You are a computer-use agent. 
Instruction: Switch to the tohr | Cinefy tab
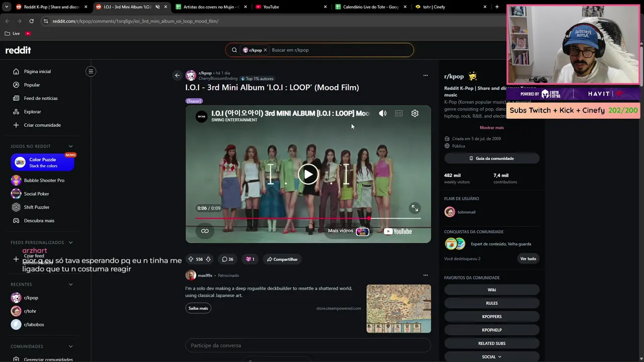click(450, 7)
